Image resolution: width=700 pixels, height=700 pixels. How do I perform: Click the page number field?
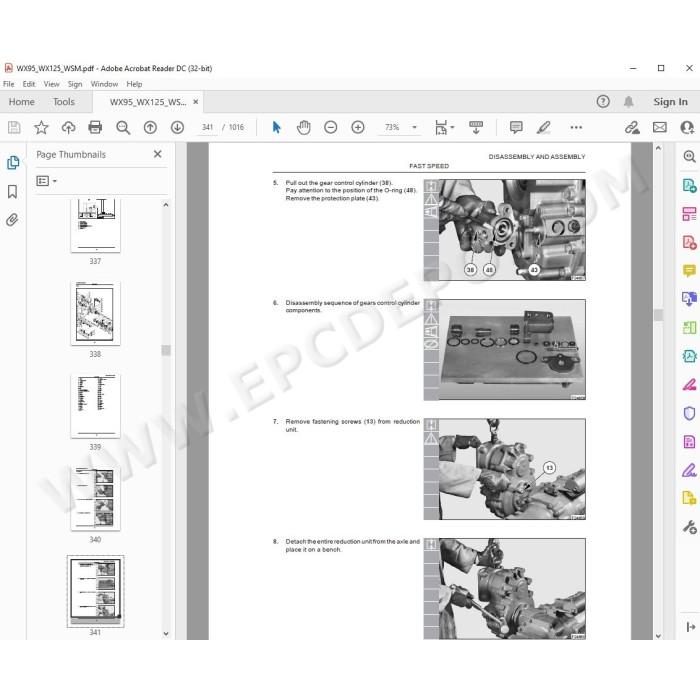(x=208, y=128)
